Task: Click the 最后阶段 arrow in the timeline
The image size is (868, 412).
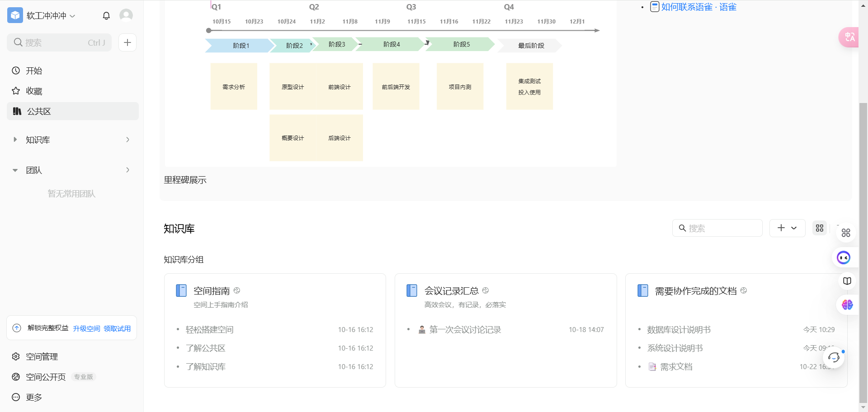Action: pos(530,46)
